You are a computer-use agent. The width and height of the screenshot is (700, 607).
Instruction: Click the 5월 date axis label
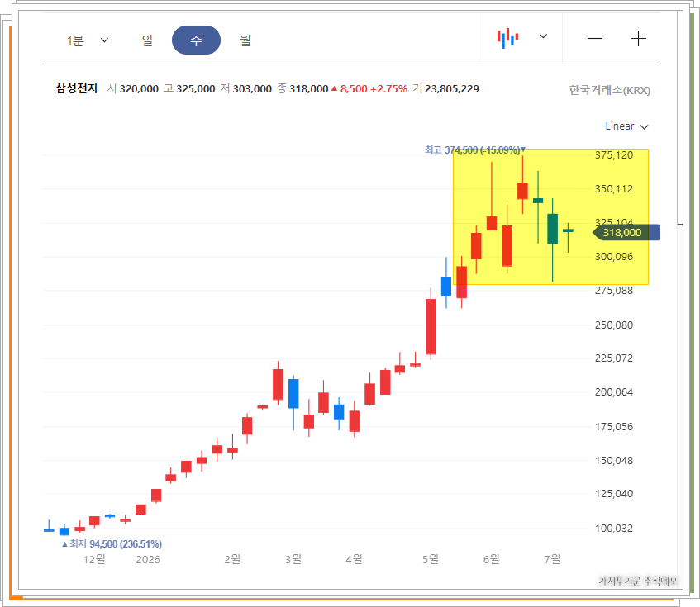431,559
